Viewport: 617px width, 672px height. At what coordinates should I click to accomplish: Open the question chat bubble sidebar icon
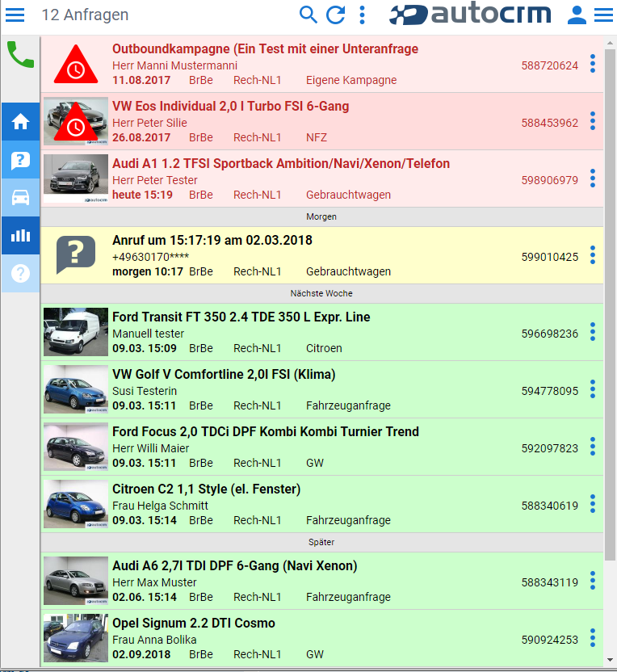[x=20, y=160]
